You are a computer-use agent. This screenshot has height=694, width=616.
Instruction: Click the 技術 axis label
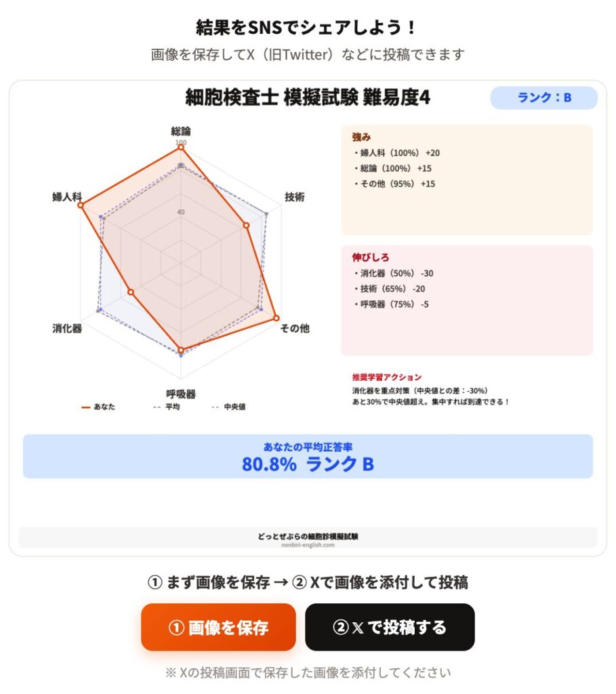[x=295, y=197]
